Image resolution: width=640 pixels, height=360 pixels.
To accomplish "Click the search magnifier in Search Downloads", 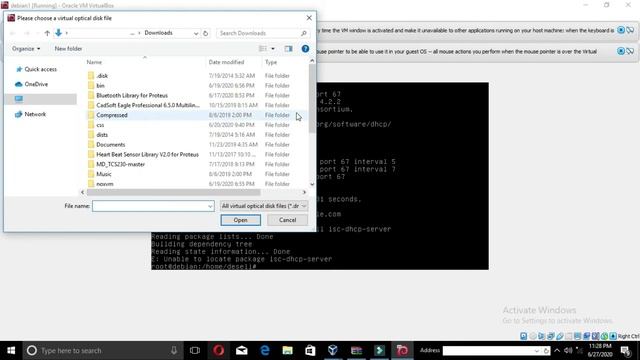I will click(x=304, y=33).
